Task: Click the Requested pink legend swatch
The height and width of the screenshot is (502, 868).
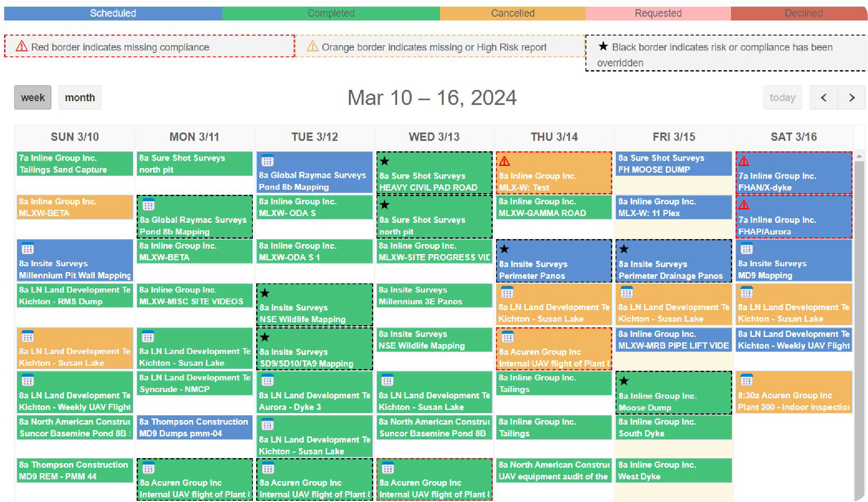Action: (658, 13)
